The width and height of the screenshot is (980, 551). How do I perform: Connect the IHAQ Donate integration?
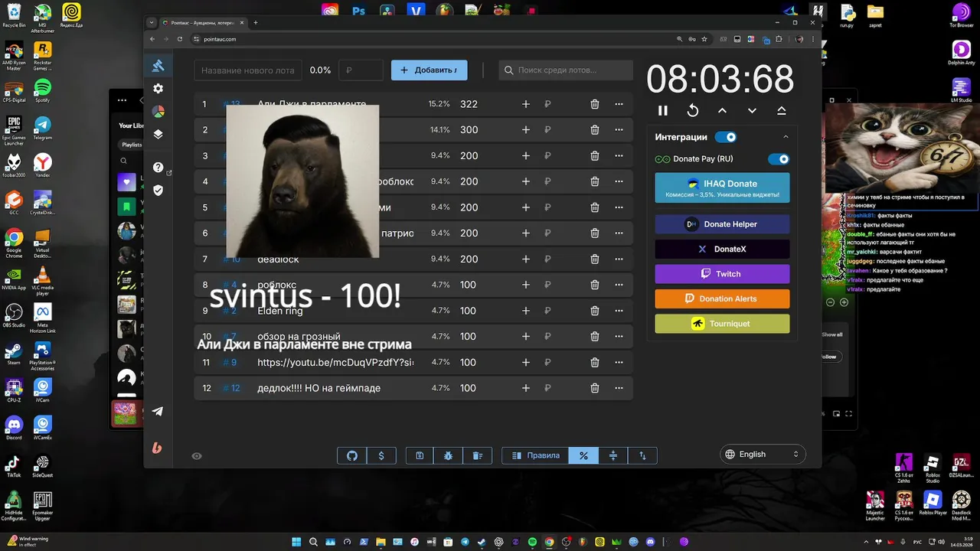tap(722, 188)
